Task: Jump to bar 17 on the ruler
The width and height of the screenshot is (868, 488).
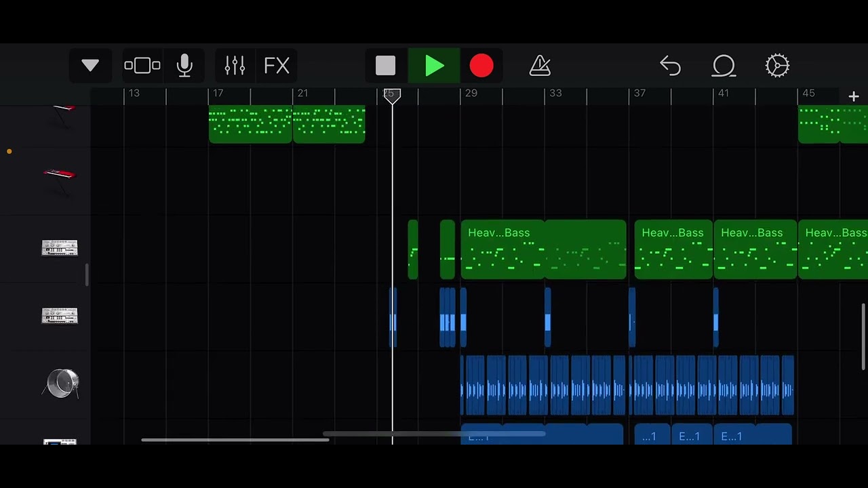Action: tap(218, 94)
